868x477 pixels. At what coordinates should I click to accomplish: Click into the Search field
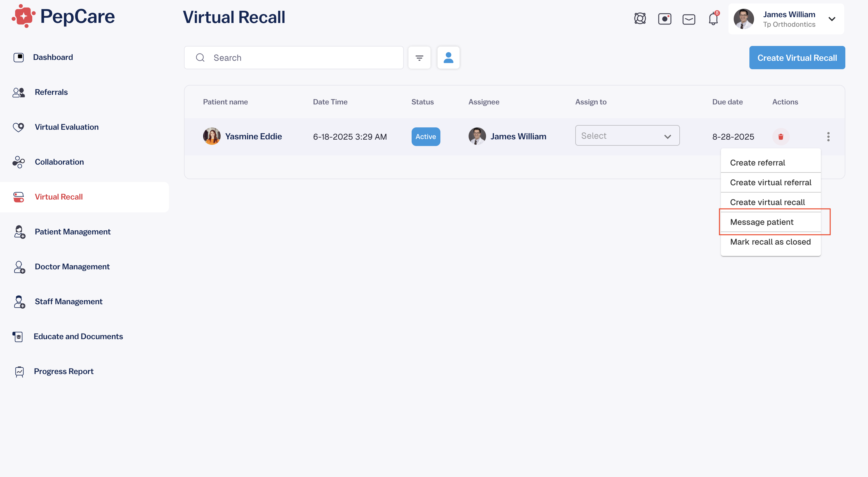(294, 58)
